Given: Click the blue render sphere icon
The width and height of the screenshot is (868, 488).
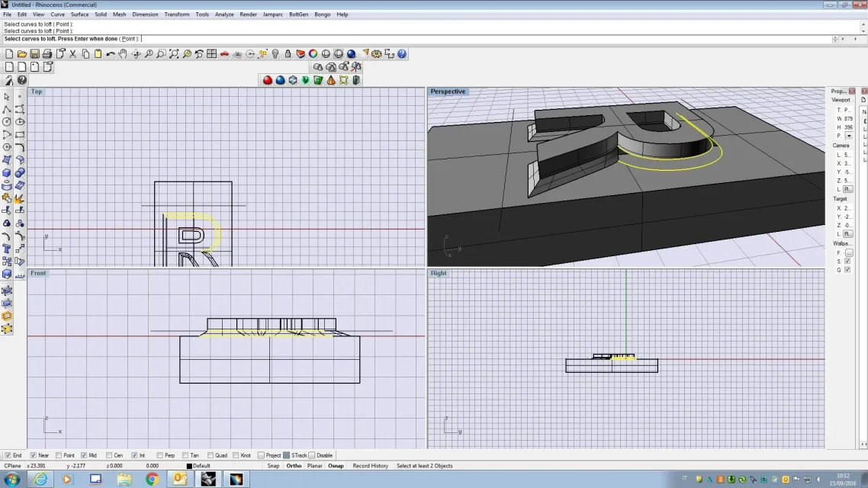Looking at the screenshot, I should pyautogui.click(x=351, y=53).
